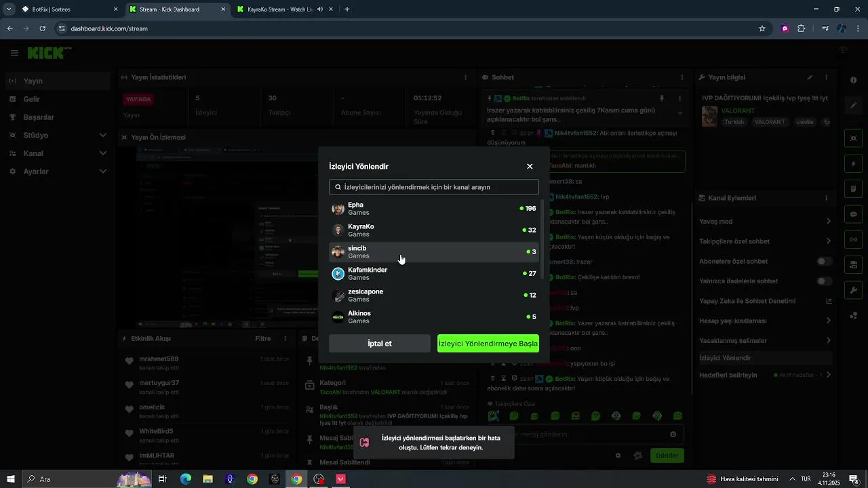The width and height of the screenshot is (868, 488).
Task: Switch to KayraKo Stream browser tab
Action: click(285, 9)
